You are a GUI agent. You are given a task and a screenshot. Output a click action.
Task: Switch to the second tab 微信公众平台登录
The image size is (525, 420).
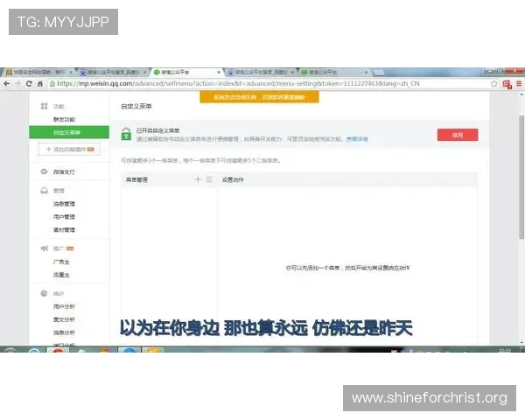tap(113, 72)
